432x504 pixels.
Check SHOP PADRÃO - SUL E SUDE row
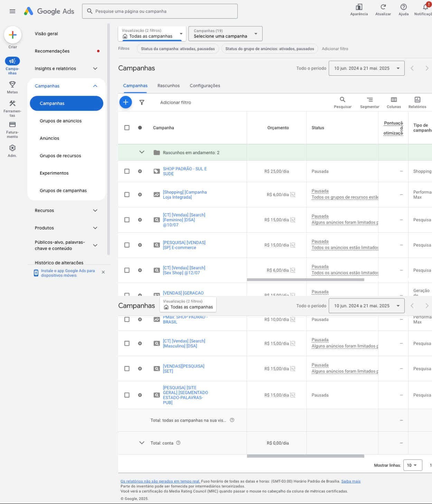coord(127,171)
